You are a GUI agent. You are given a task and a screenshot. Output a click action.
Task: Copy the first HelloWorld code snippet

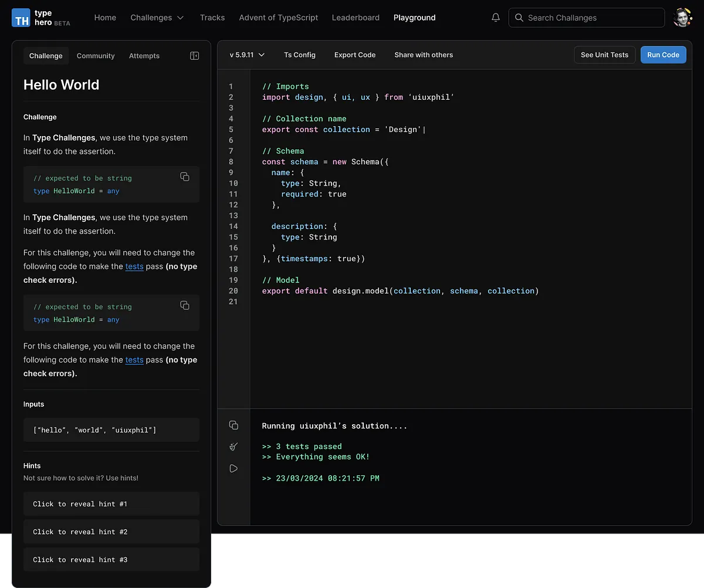tap(185, 177)
